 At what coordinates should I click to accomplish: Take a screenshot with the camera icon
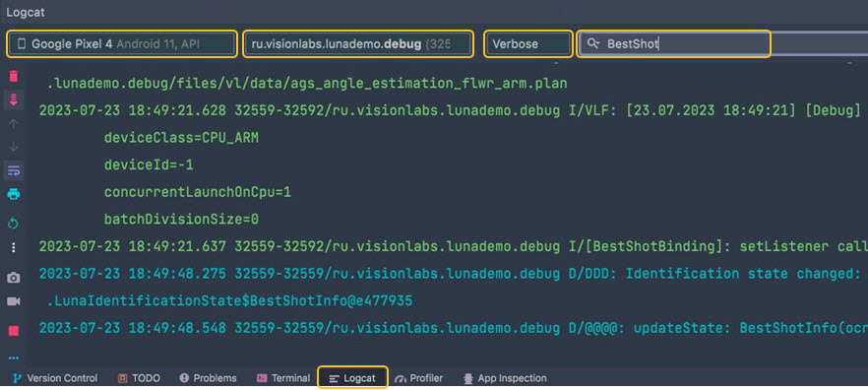(14, 278)
